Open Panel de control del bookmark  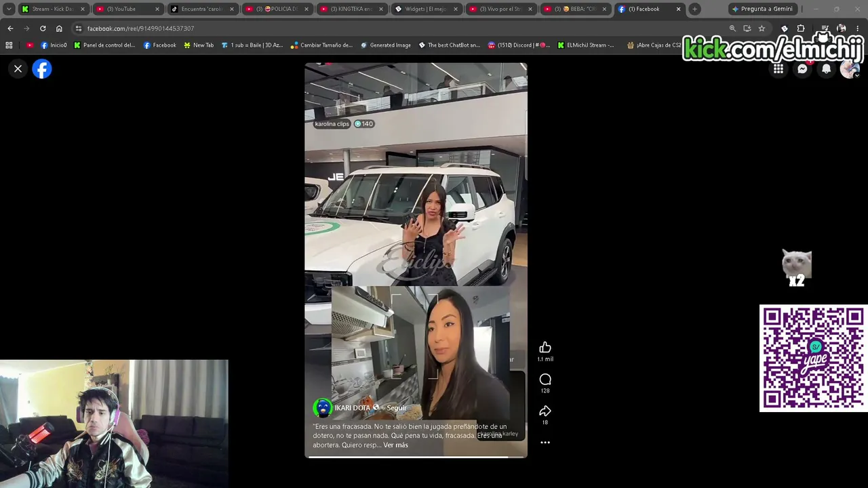[x=104, y=45]
